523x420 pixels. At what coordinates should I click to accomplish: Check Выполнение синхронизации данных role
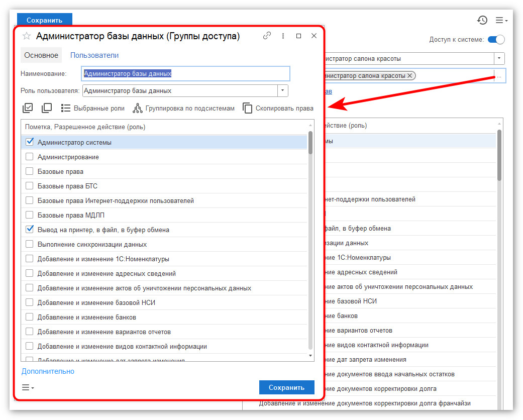[x=30, y=244]
